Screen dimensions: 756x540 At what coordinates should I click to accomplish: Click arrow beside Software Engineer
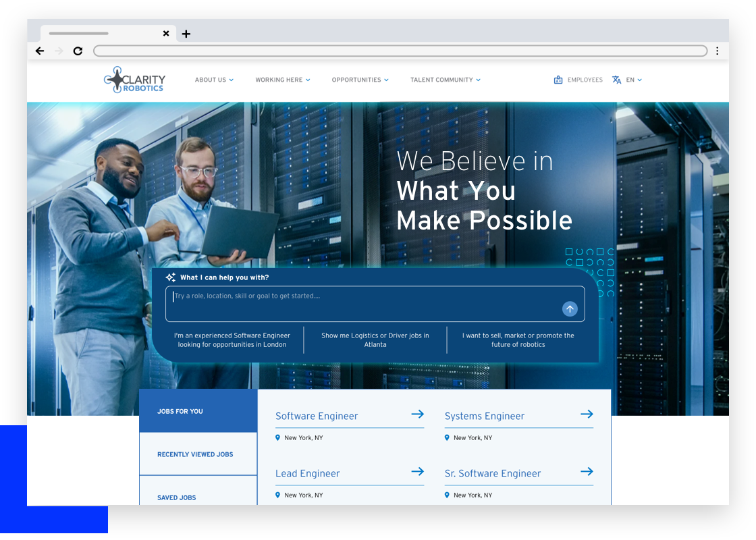coord(418,414)
